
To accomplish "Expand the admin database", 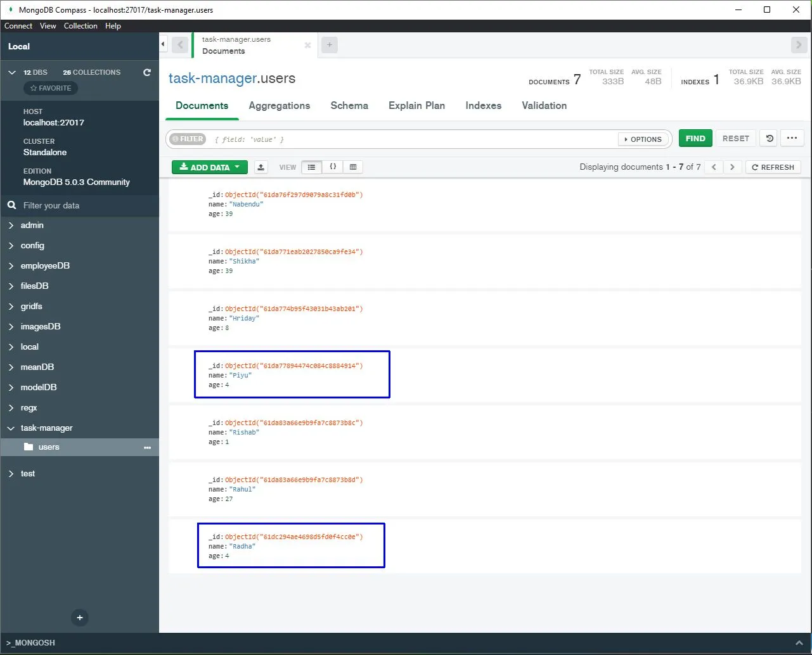I will click(11, 226).
